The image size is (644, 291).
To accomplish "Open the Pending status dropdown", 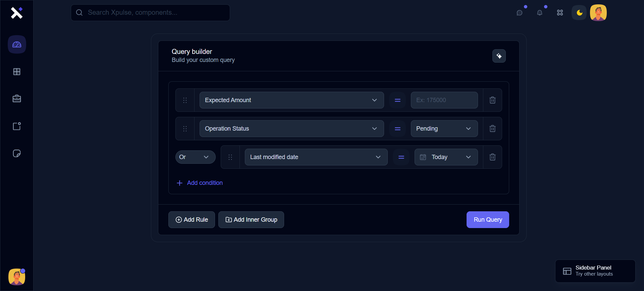I will pos(444,129).
